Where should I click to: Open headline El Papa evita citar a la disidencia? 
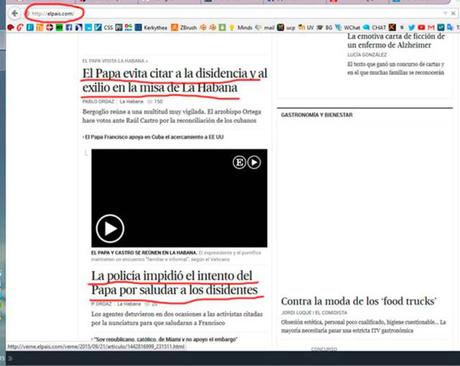tap(175, 80)
